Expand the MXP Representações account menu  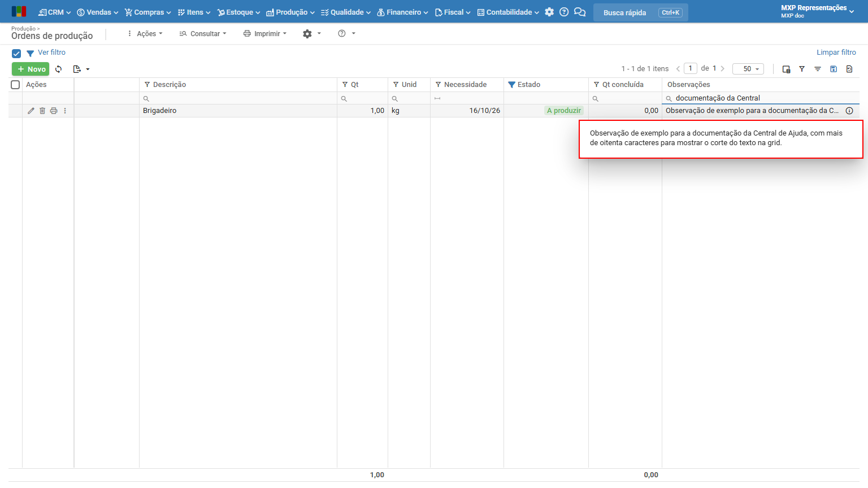point(817,11)
